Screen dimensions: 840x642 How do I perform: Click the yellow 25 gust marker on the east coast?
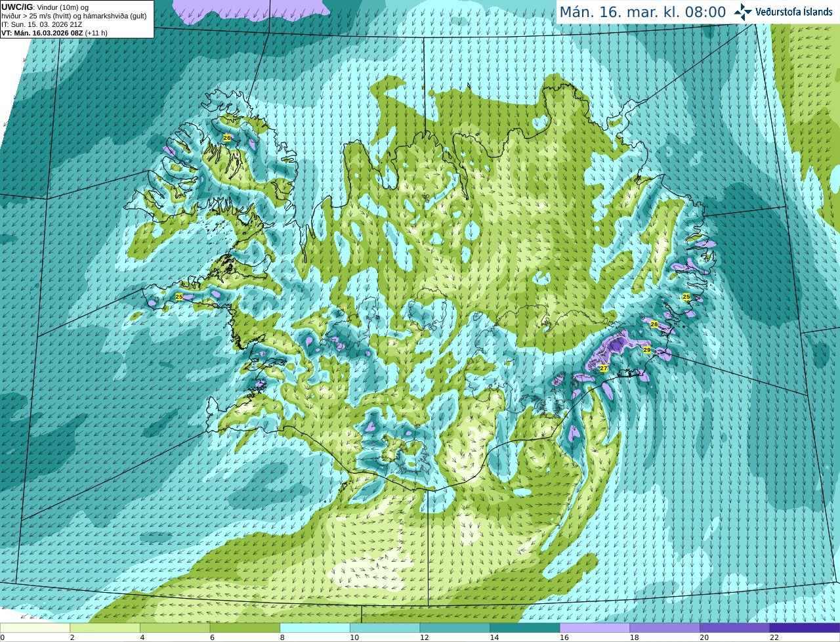coord(686,297)
